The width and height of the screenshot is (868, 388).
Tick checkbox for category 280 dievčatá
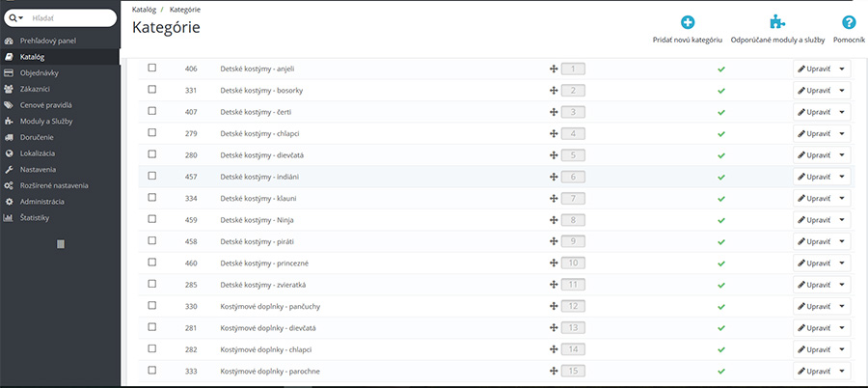[x=152, y=154]
